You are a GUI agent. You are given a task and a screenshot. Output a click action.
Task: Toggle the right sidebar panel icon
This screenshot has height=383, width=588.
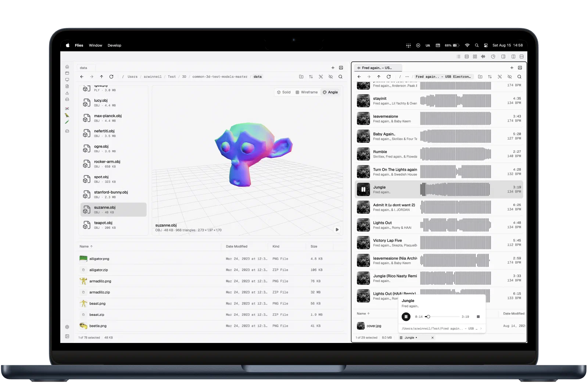point(503,57)
